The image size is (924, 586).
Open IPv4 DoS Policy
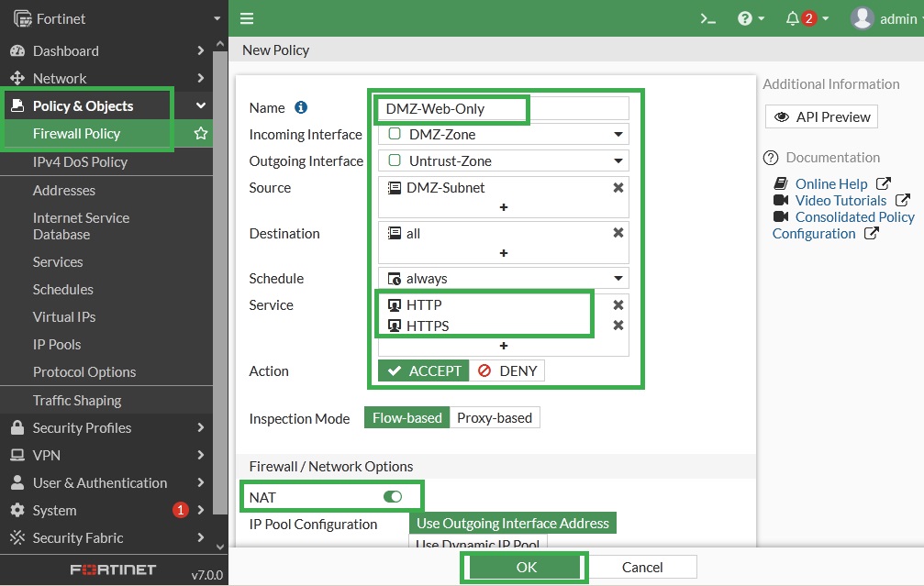pyautogui.click(x=80, y=162)
